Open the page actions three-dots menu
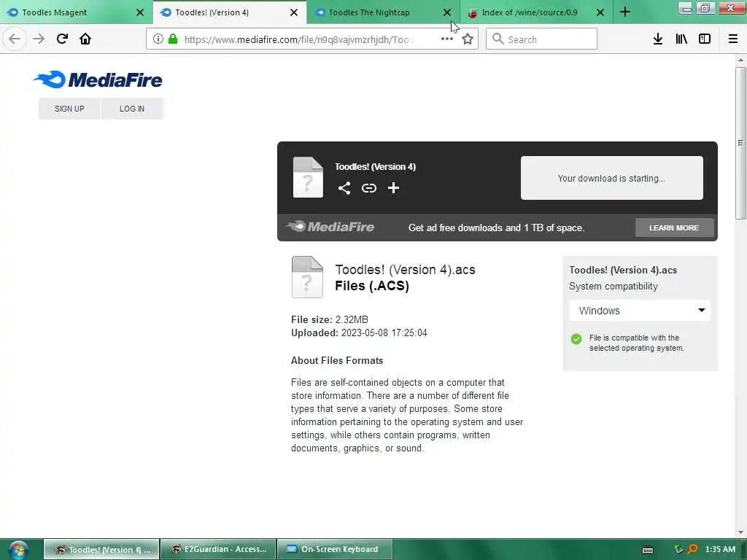The height and width of the screenshot is (560, 747). (447, 39)
